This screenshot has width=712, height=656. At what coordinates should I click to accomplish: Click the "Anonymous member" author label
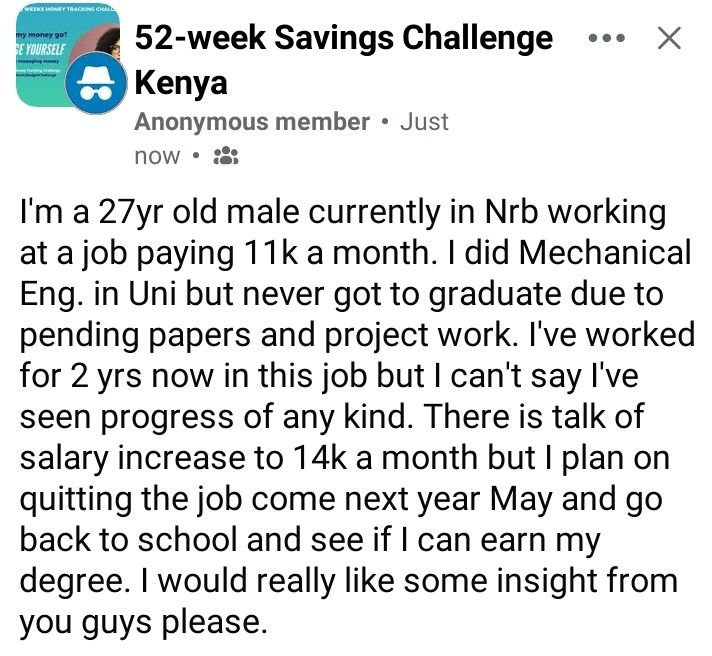(x=252, y=122)
